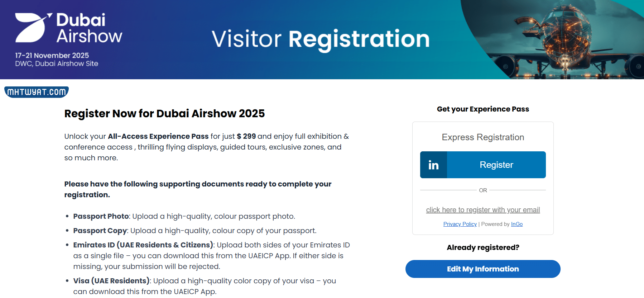Click the Visitor Registration banner title
This screenshot has height=298, width=644.
pos(321,39)
